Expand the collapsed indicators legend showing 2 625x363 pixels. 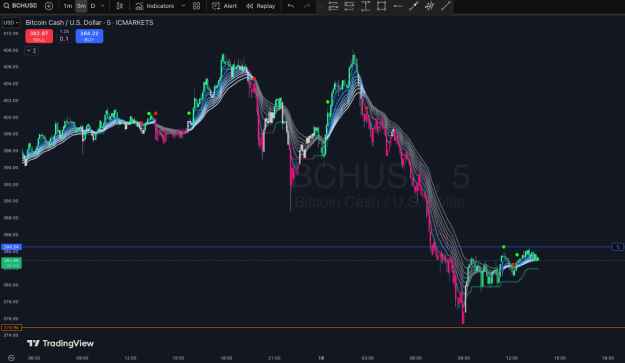(x=31, y=51)
